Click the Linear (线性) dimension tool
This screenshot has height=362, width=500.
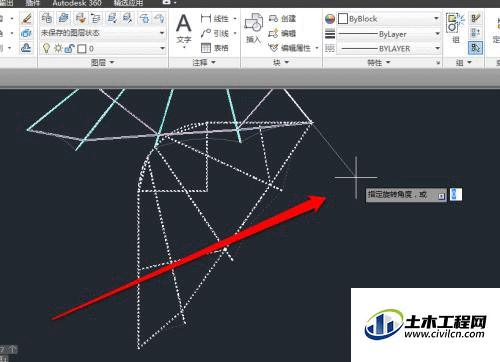215,18
